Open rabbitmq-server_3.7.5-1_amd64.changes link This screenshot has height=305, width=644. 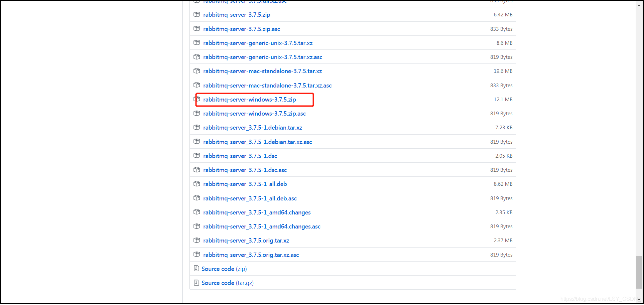pyautogui.click(x=257, y=212)
